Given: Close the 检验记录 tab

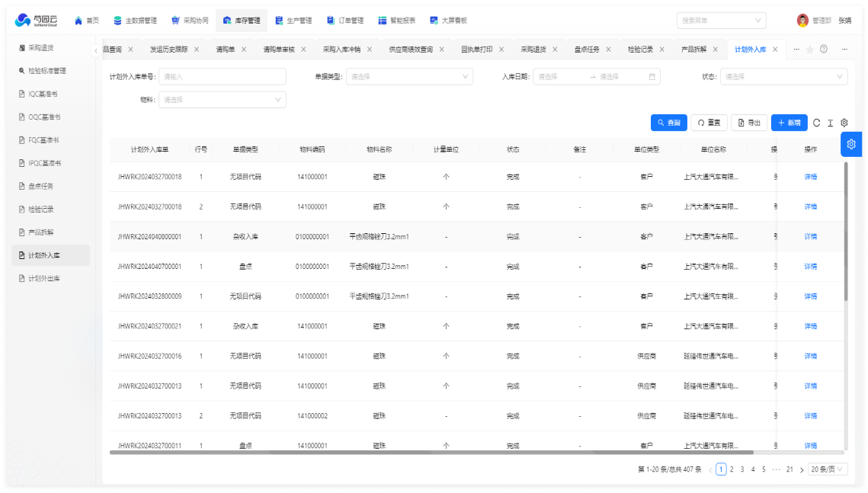Looking at the screenshot, I should coord(661,50).
